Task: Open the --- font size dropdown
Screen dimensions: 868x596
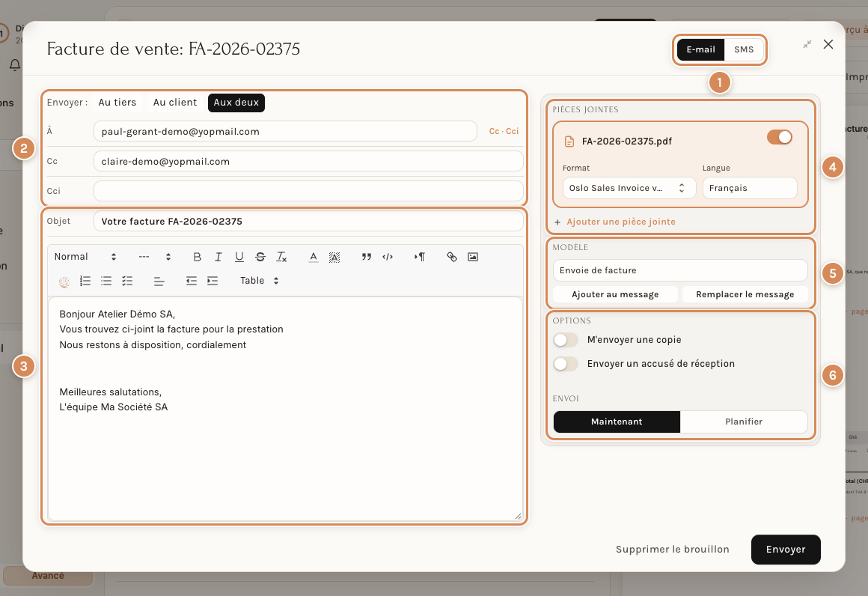Action: coord(154,257)
